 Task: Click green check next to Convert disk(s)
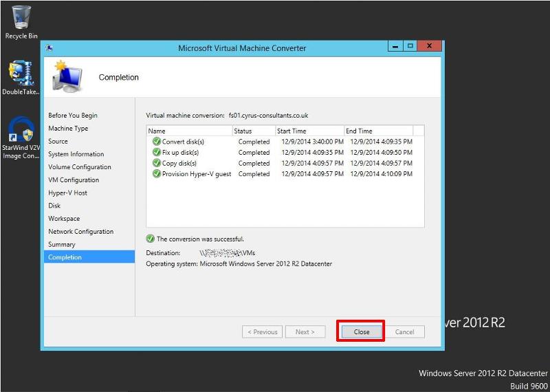(x=157, y=142)
